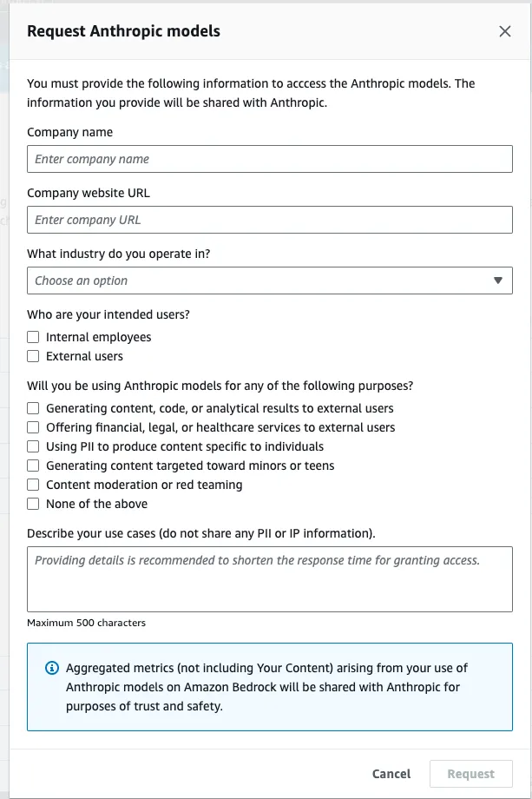Click the info icon in notice box
532x799 pixels.
(51, 668)
